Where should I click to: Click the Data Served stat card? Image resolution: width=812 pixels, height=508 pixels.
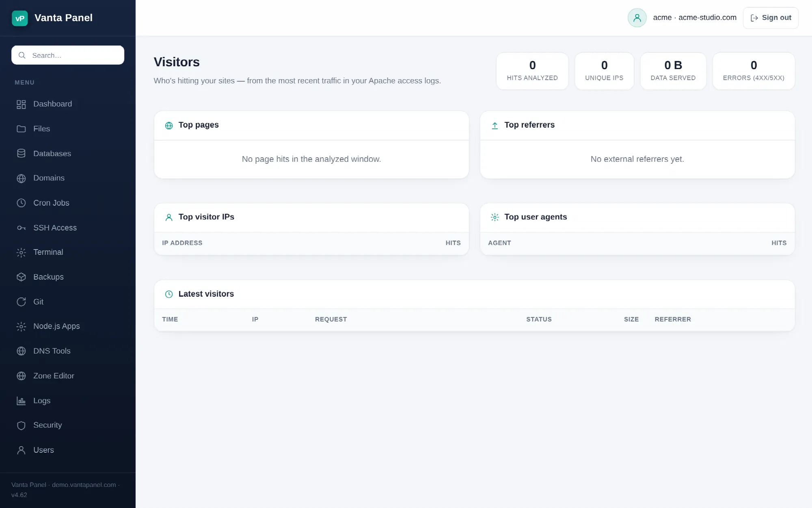[673, 71]
